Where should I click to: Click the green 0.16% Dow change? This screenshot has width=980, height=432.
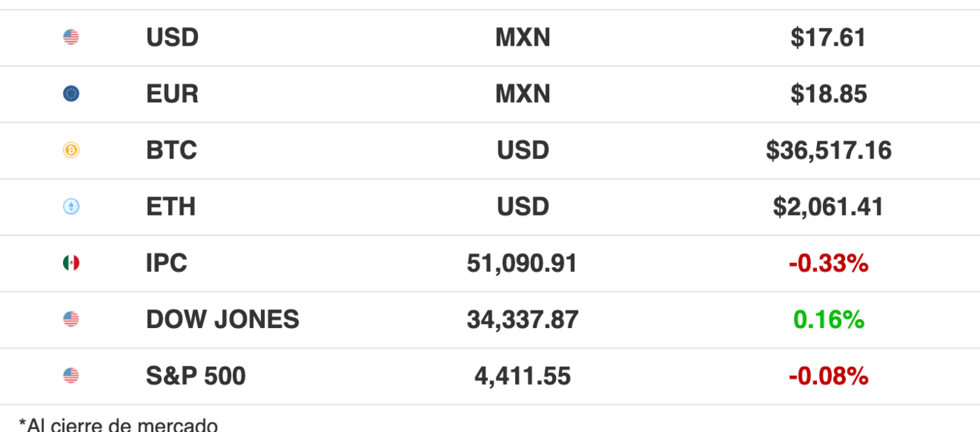[x=828, y=320]
